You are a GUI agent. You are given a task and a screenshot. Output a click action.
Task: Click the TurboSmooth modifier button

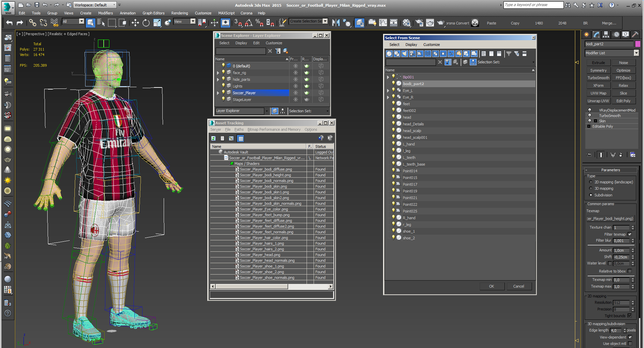598,78
